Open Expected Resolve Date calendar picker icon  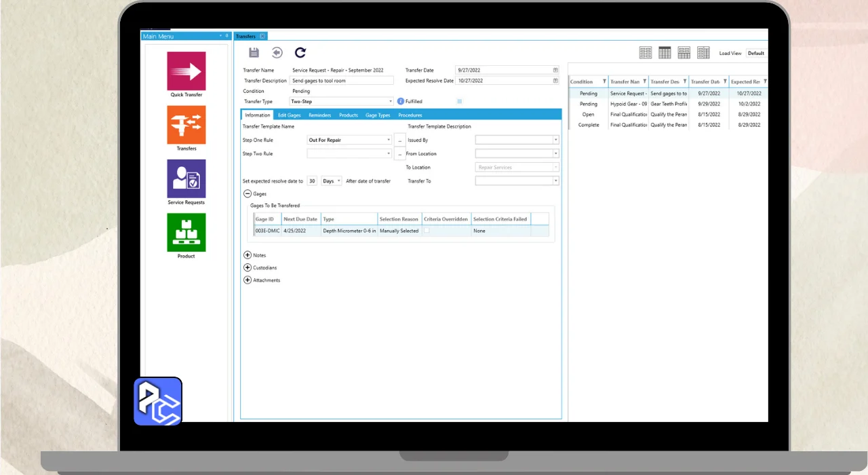pyautogui.click(x=555, y=80)
